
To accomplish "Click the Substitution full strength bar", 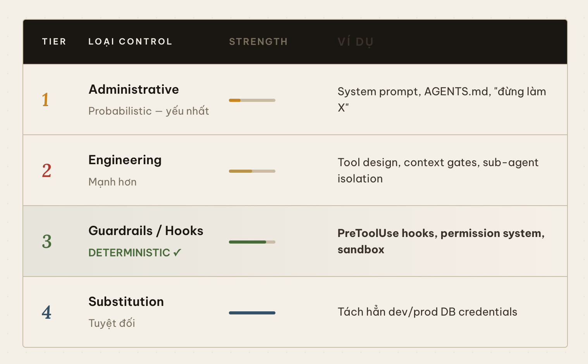I will coord(252,313).
